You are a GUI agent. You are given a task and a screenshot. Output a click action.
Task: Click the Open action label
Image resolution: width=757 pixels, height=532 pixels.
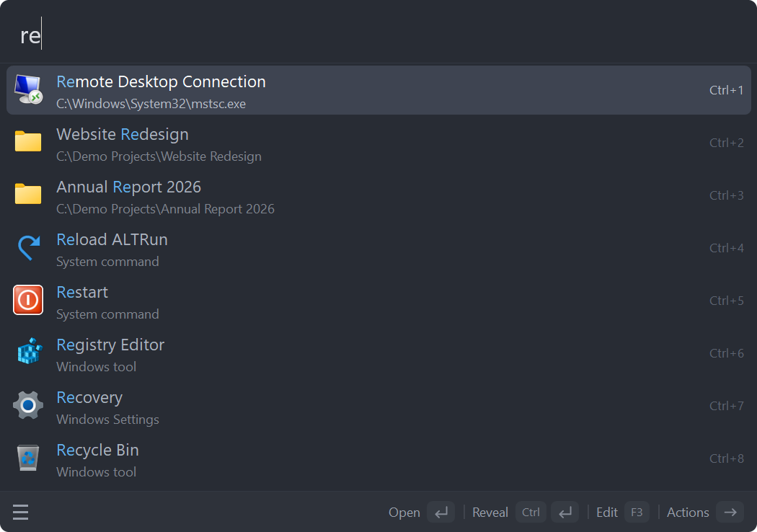coord(404,513)
